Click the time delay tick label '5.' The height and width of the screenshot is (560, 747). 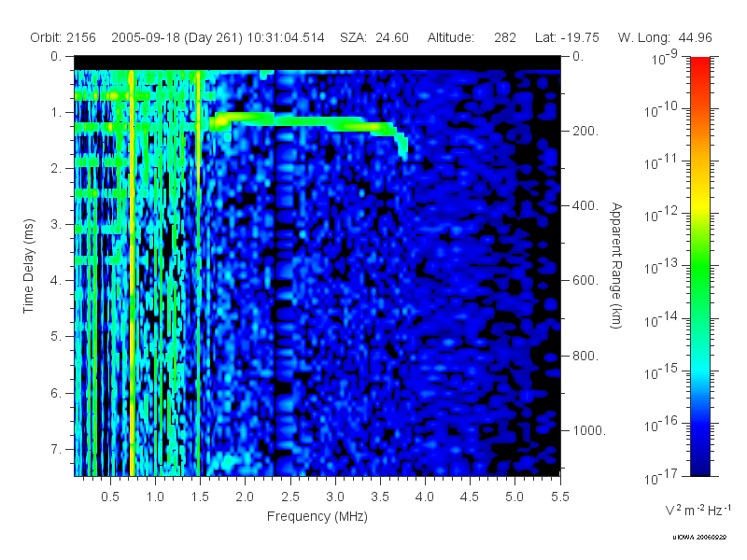(x=56, y=337)
